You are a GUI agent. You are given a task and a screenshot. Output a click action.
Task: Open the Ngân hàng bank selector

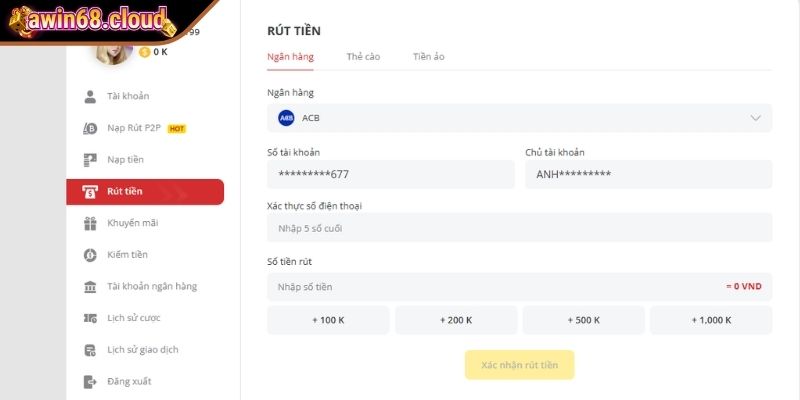coord(519,118)
